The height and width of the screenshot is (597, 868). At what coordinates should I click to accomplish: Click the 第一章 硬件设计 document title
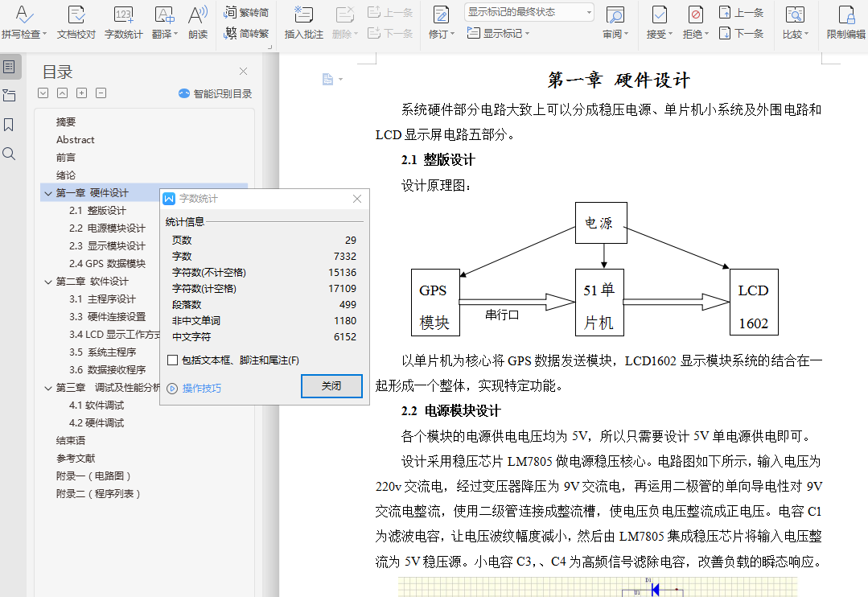click(619, 80)
